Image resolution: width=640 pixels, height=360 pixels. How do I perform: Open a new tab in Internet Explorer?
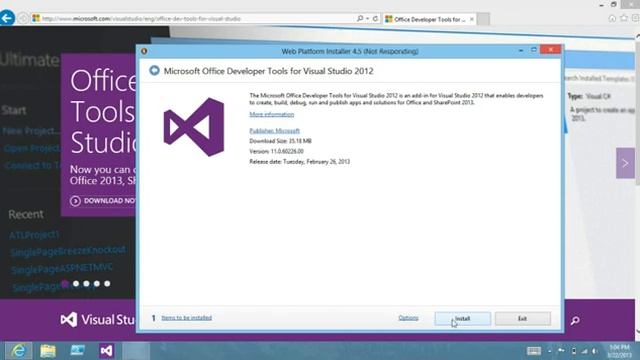point(483,19)
